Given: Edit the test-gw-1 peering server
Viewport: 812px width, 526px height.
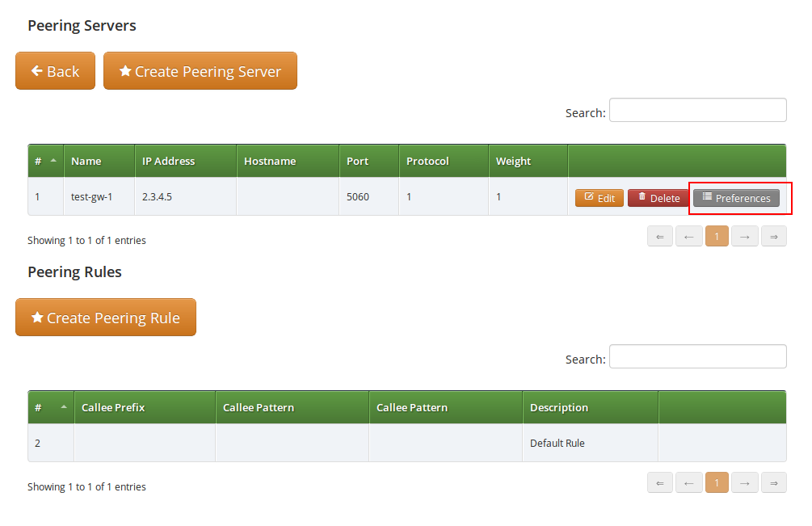Looking at the screenshot, I should pos(599,198).
